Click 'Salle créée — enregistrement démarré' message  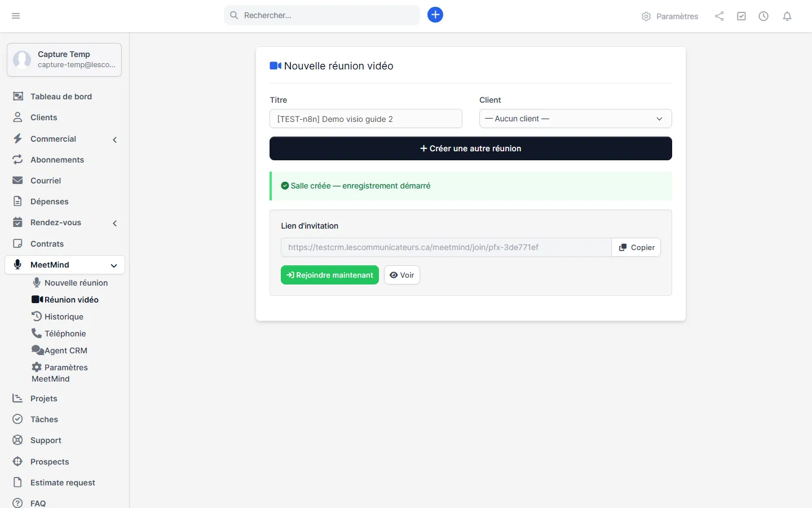(361, 186)
